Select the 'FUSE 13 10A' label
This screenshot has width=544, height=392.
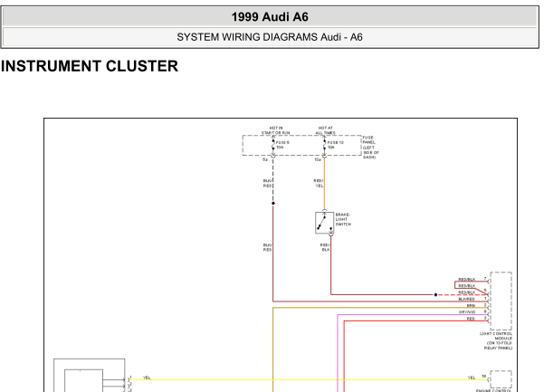[x=335, y=145]
